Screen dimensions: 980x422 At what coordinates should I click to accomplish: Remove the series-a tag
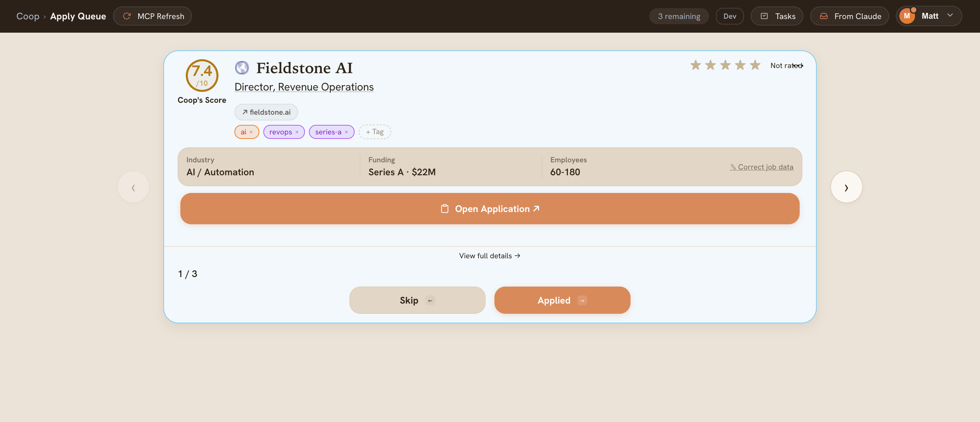click(x=346, y=132)
